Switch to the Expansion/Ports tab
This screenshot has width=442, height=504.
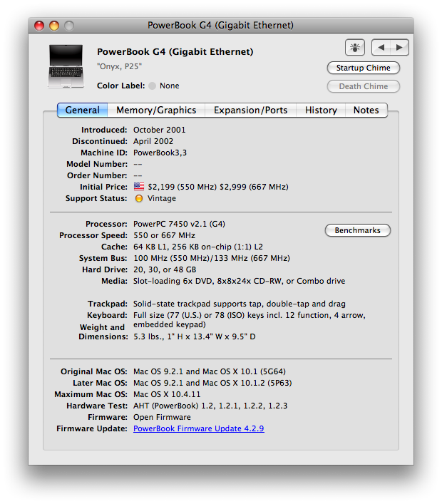click(250, 110)
